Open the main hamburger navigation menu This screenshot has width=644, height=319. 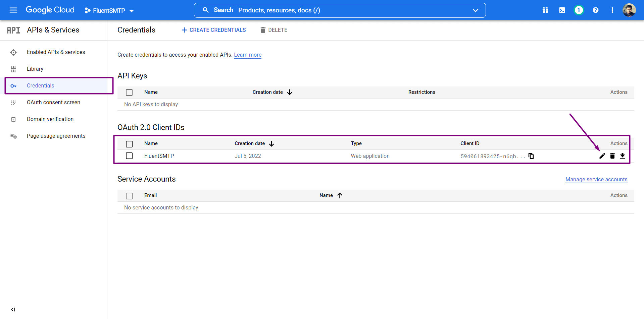point(13,10)
